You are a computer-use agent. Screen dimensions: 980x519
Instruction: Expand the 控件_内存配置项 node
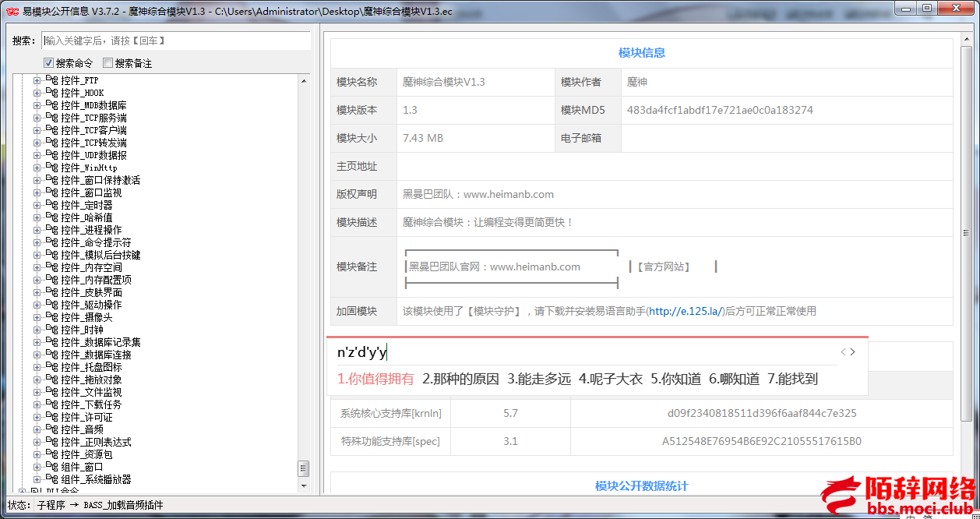coord(37,280)
